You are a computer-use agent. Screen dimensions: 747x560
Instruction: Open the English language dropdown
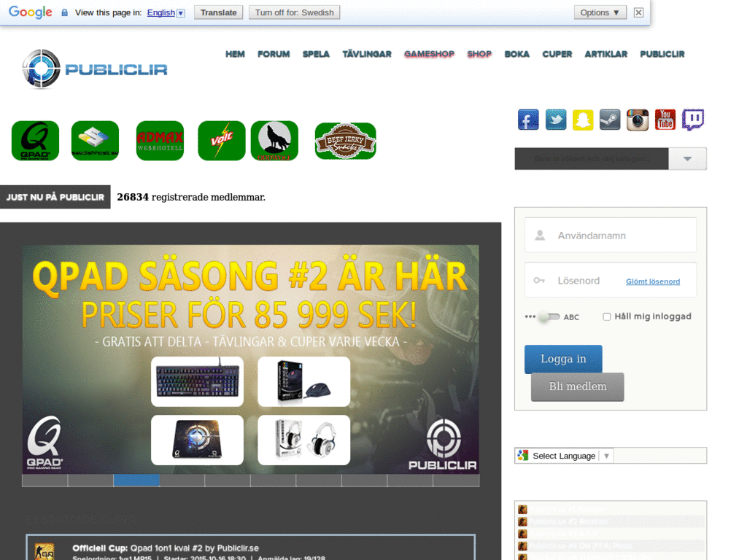(166, 13)
